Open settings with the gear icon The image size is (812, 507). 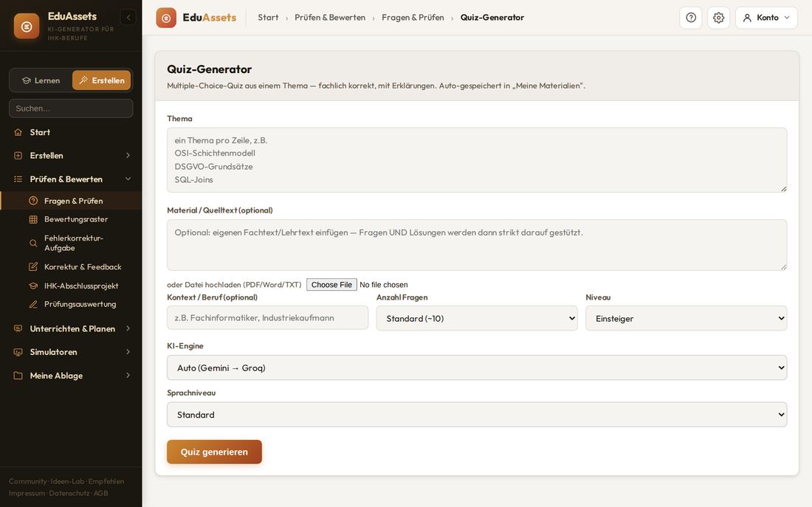tap(718, 18)
